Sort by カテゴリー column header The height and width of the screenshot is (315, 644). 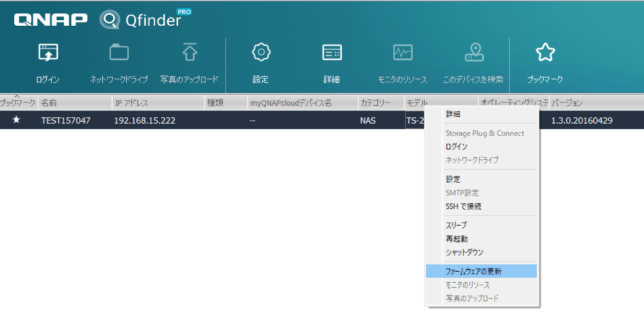[x=381, y=103]
